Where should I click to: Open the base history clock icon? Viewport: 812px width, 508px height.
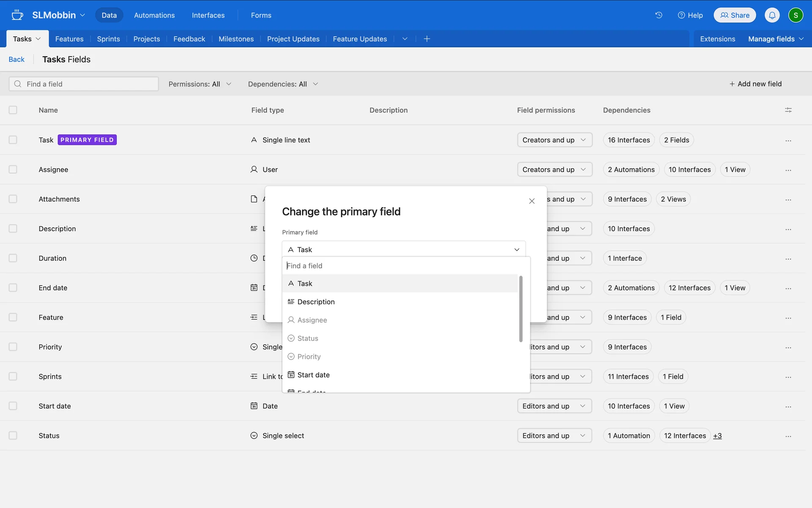coord(658,15)
